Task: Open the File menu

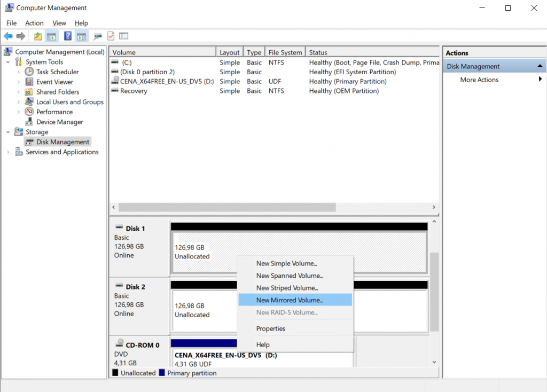Action: tap(12, 23)
